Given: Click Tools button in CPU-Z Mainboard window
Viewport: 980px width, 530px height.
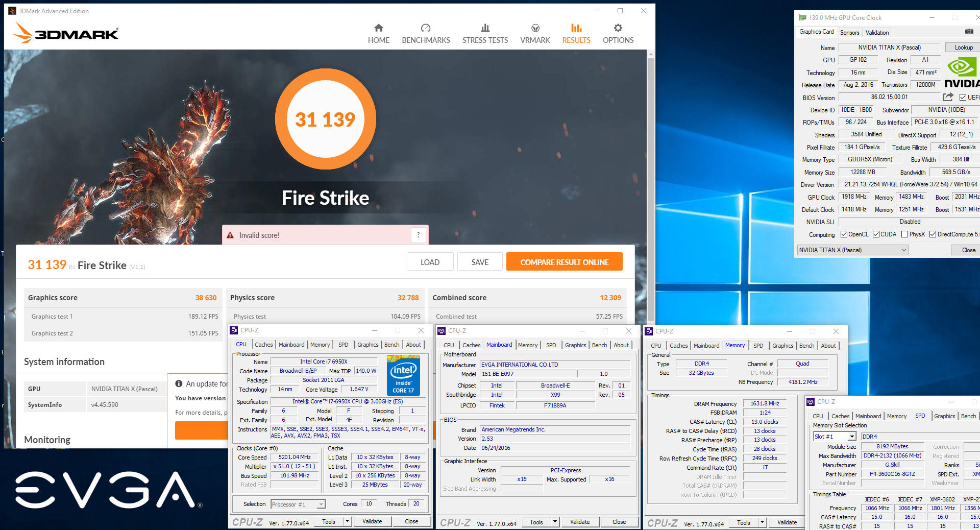Looking at the screenshot, I should point(536,522).
